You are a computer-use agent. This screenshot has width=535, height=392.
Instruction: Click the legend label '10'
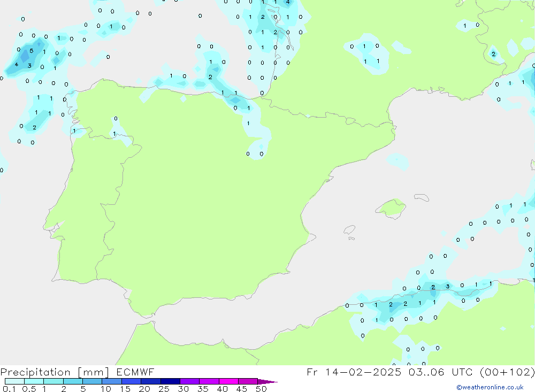coord(106,389)
